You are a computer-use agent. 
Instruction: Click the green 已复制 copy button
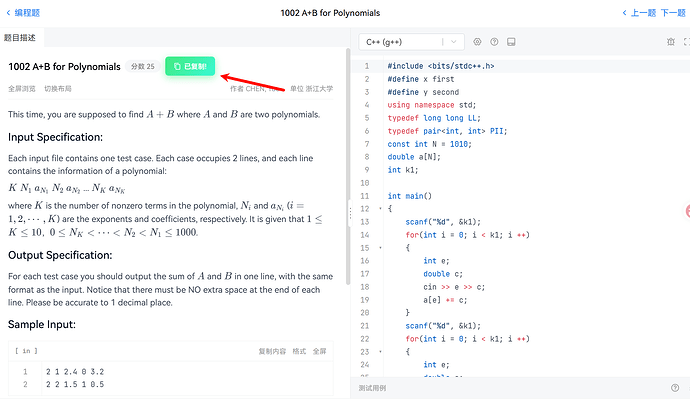point(190,66)
